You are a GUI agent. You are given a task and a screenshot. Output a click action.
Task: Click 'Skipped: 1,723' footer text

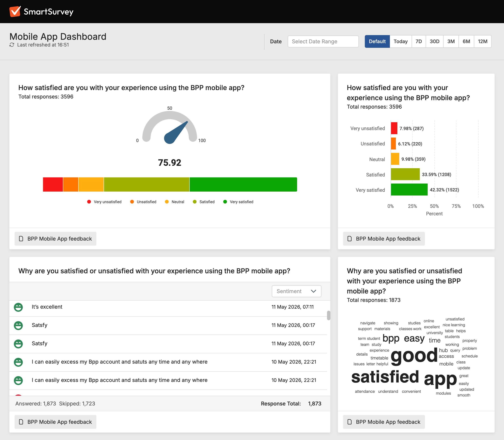77,404
